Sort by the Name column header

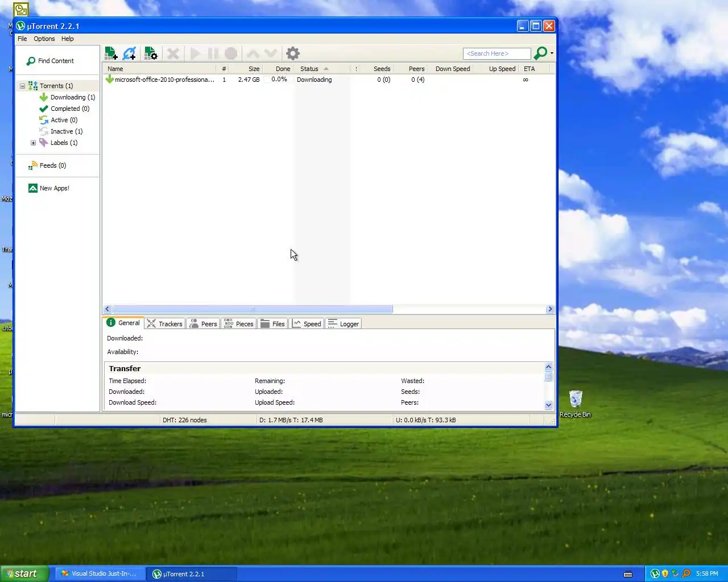pos(160,69)
